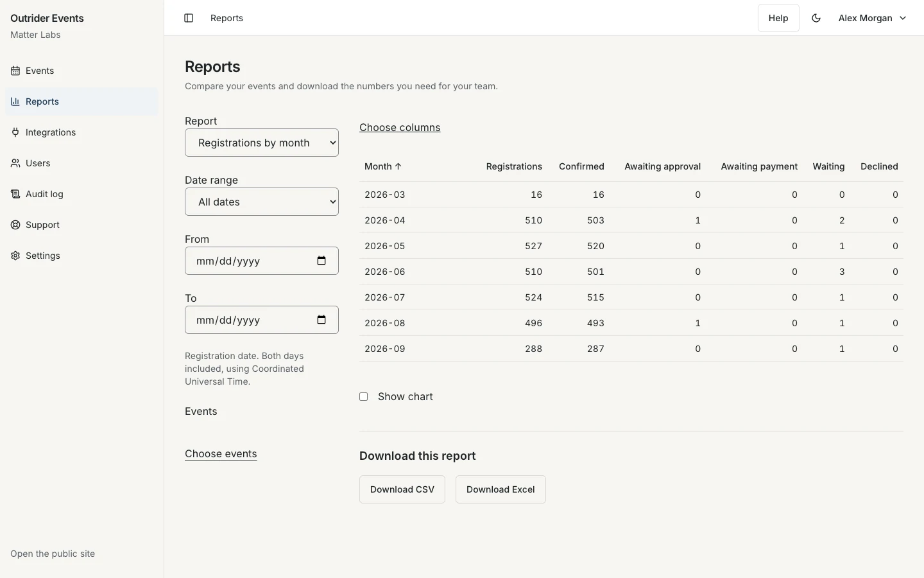Viewport: 924px width, 578px height.
Task: Click the Reports bar chart icon
Action: 15,101
